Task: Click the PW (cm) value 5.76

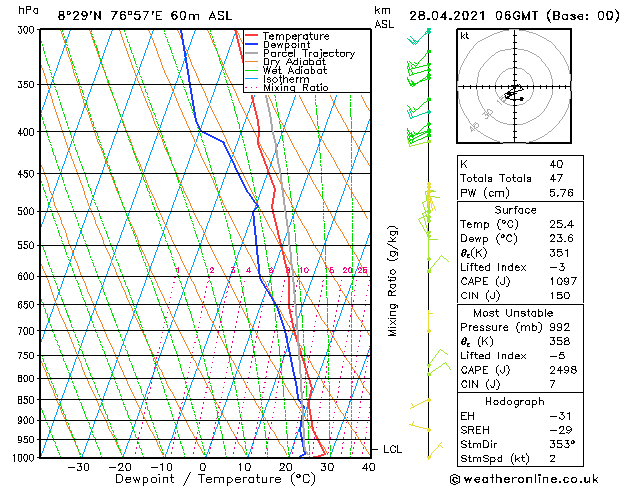Action: click(x=561, y=193)
